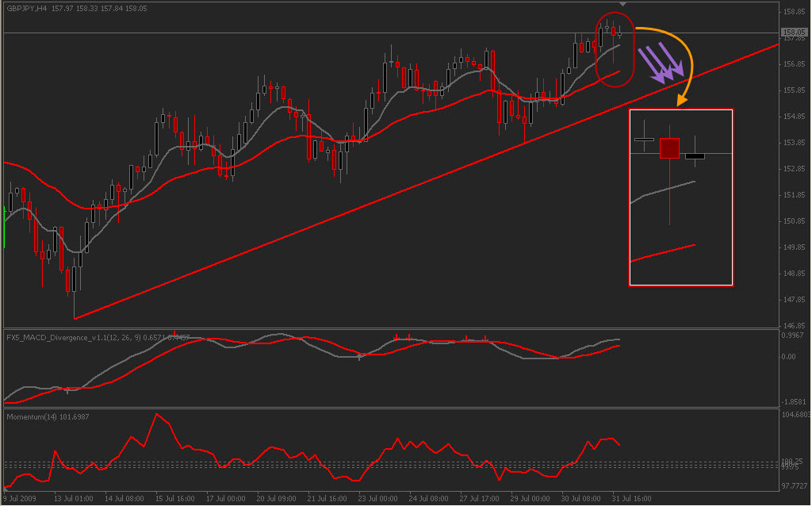
Task: Click the 104.6803 value on Momentum scale
Action: point(795,415)
